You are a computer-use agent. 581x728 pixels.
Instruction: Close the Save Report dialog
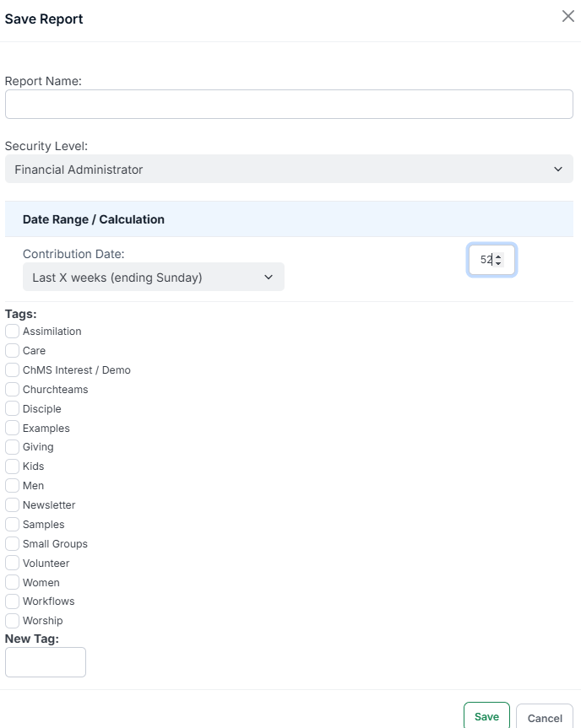568,16
